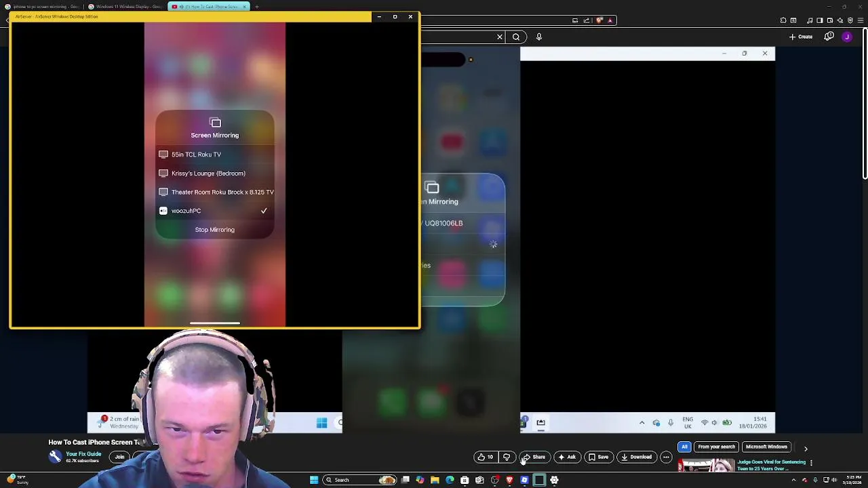
Task: Open the taskbar weather widget
Action: pos(16,480)
